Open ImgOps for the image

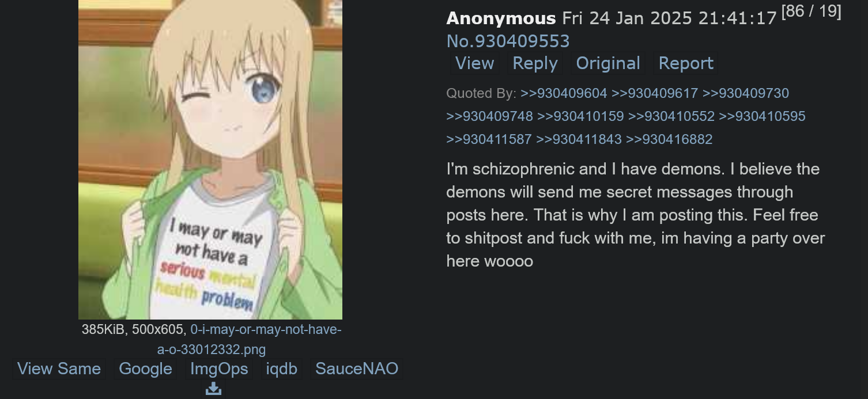pos(219,368)
